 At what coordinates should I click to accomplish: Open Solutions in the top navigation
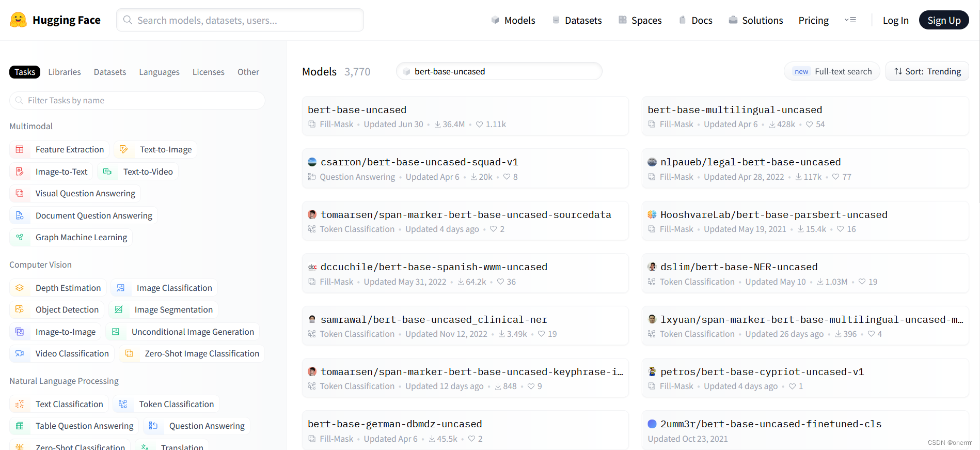point(756,20)
